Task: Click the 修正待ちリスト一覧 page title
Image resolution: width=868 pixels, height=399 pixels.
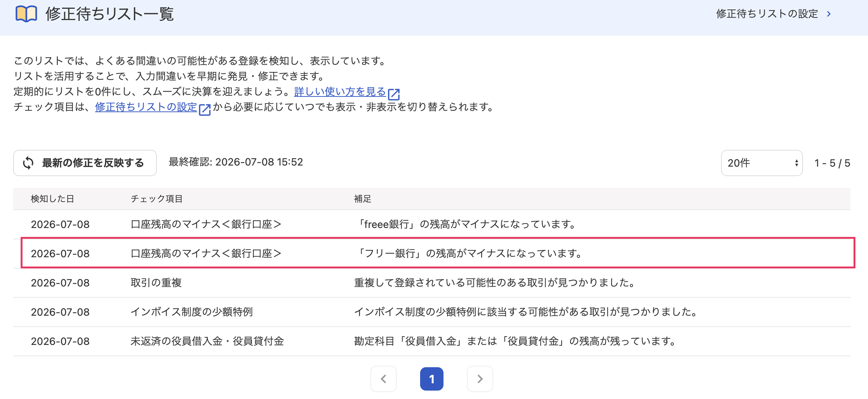Action: pos(109,14)
